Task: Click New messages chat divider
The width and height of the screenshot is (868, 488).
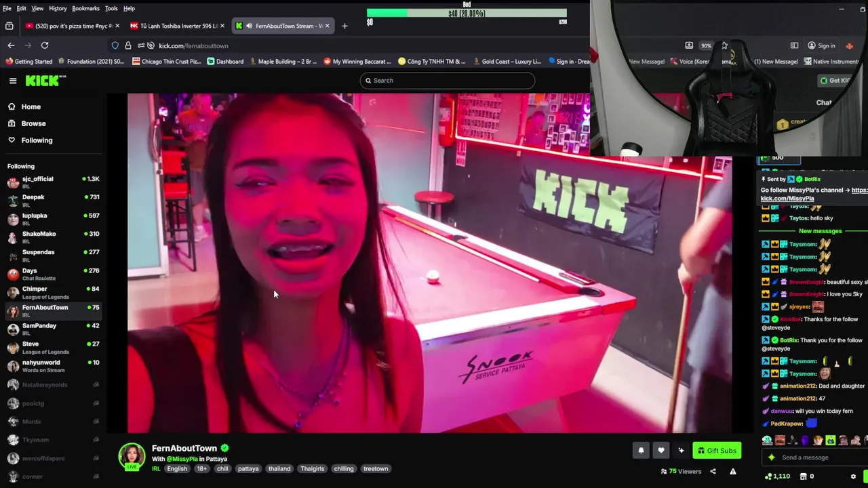Action: [x=820, y=231]
